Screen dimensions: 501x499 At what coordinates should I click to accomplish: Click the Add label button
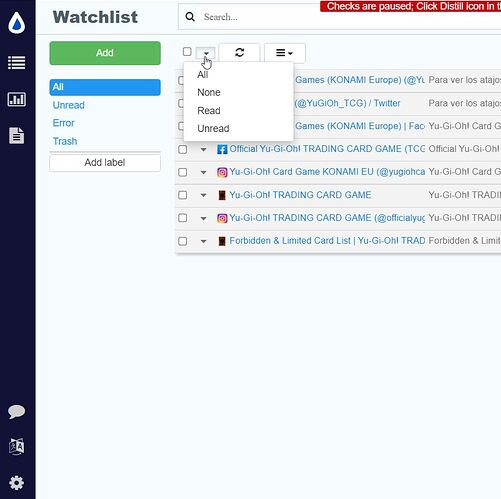tap(105, 163)
